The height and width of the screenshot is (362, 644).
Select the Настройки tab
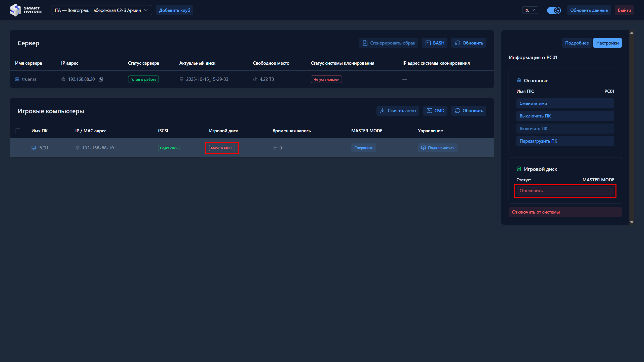point(607,43)
